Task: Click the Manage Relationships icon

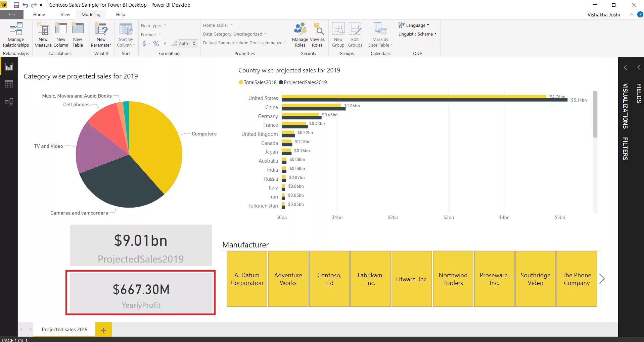Action: pos(16,35)
